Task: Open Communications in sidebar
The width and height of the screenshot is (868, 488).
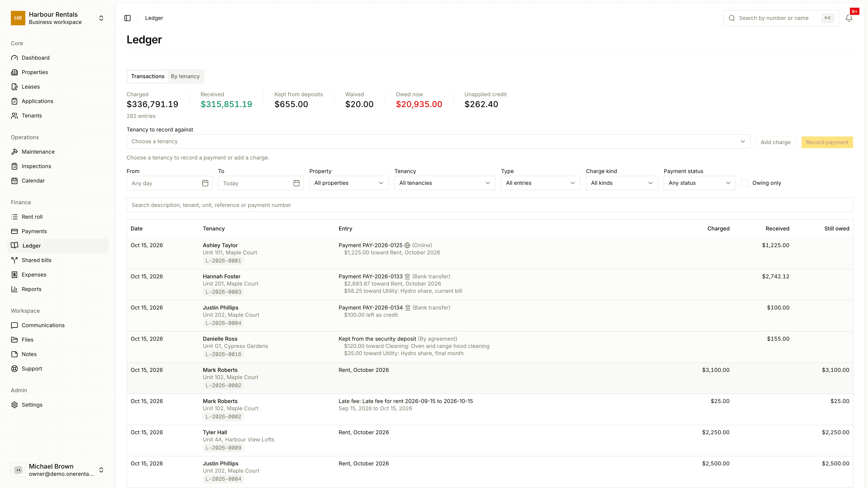Action: pos(58,325)
